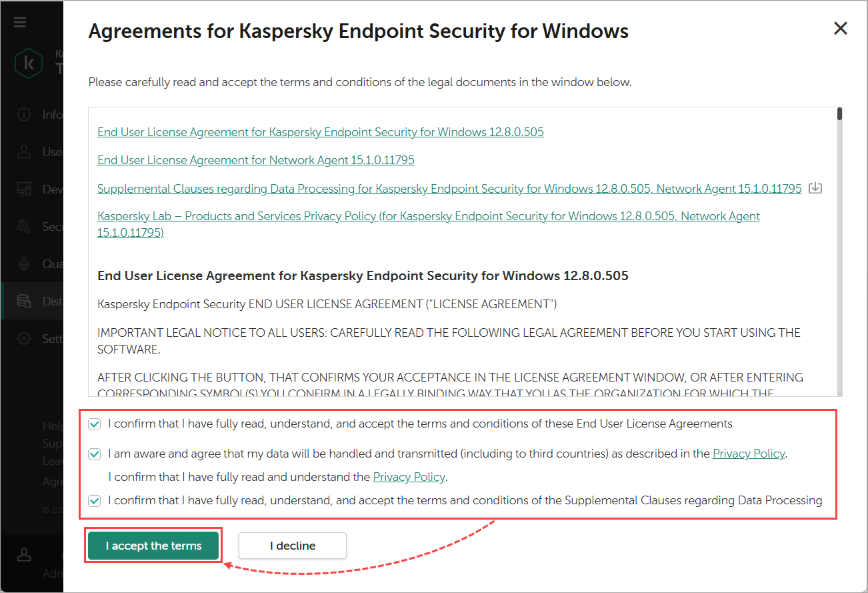Click the hamburger menu icon

coord(20,22)
